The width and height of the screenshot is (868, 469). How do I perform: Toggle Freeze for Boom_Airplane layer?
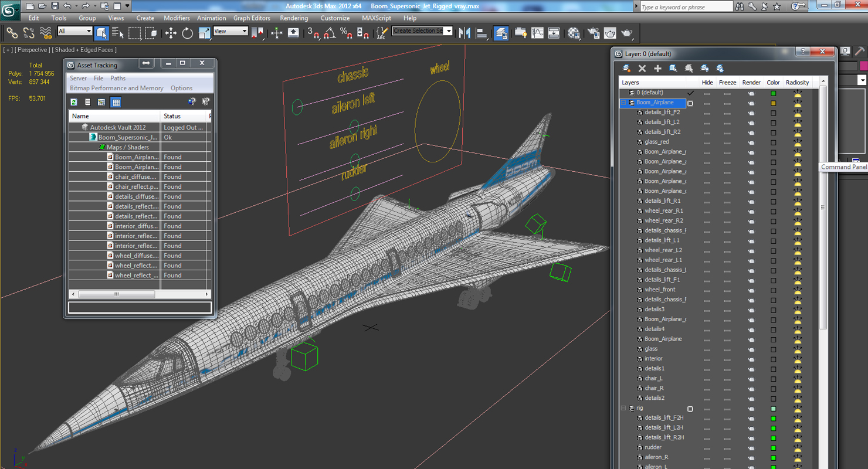[x=727, y=103]
